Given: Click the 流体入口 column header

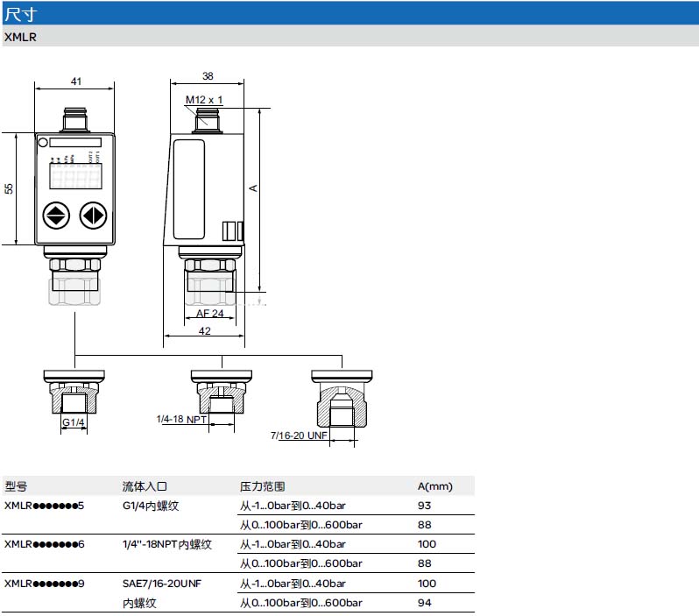Looking at the screenshot, I should coord(144,486).
